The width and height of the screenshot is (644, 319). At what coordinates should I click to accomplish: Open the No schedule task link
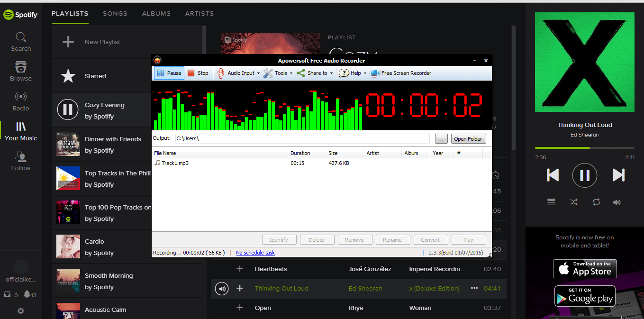[255, 253]
